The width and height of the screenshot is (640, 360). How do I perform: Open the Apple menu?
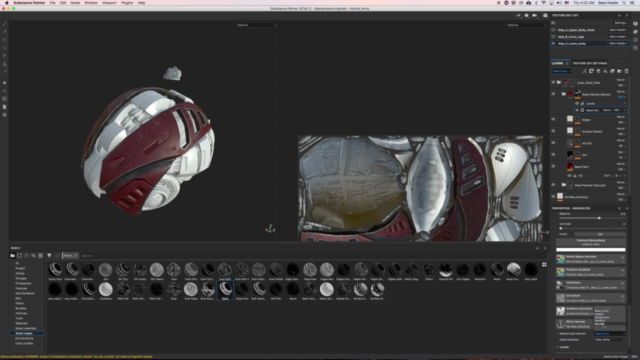tap(7, 3)
